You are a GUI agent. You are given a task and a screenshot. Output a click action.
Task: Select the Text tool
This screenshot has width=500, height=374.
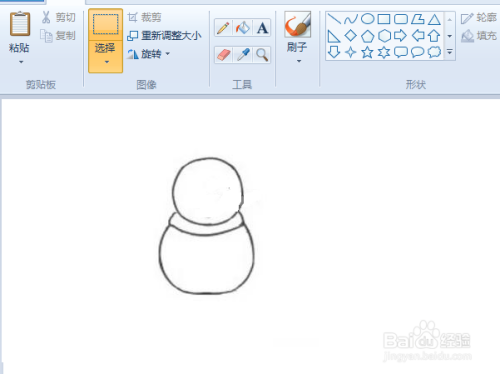click(x=262, y=28)
